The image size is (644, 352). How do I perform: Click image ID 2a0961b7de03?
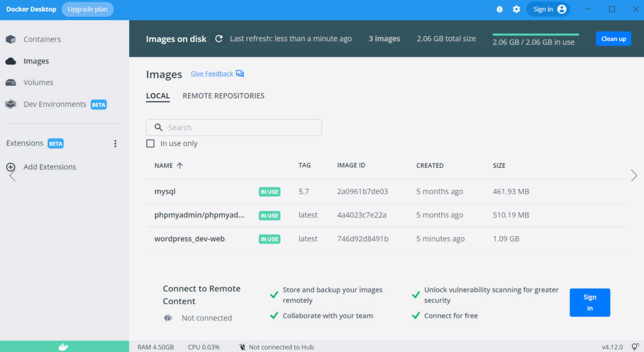click(362, 191)
